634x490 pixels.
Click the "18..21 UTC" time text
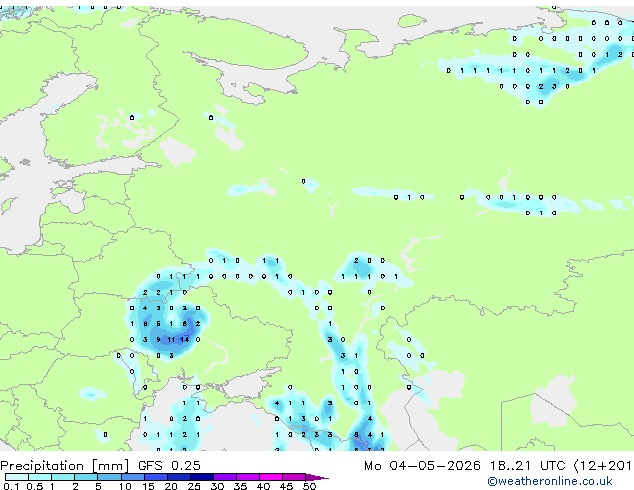pos(528,466)
